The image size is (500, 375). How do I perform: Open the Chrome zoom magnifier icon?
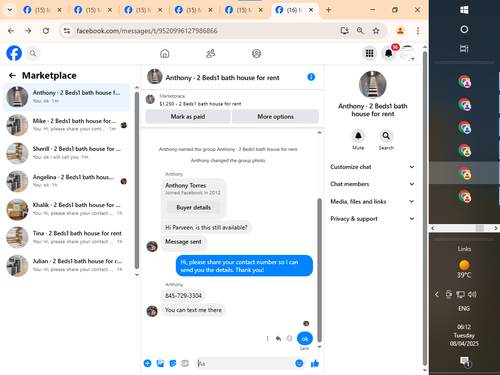(x=360, y=31)
